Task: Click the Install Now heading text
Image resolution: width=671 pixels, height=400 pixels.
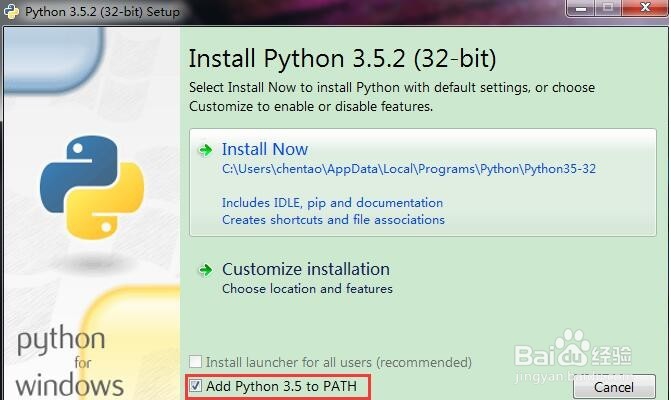Action: (265, 150)
